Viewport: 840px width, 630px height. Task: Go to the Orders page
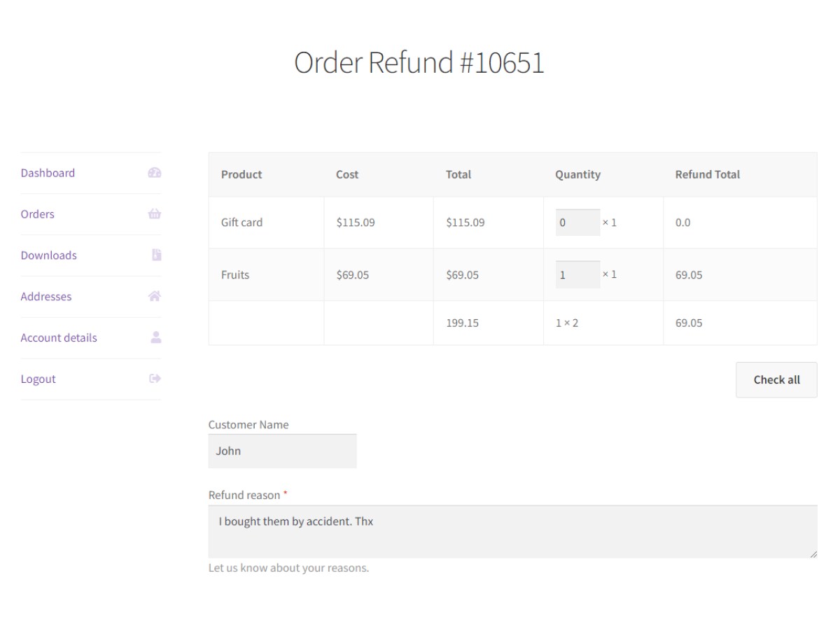coord(38,214)
